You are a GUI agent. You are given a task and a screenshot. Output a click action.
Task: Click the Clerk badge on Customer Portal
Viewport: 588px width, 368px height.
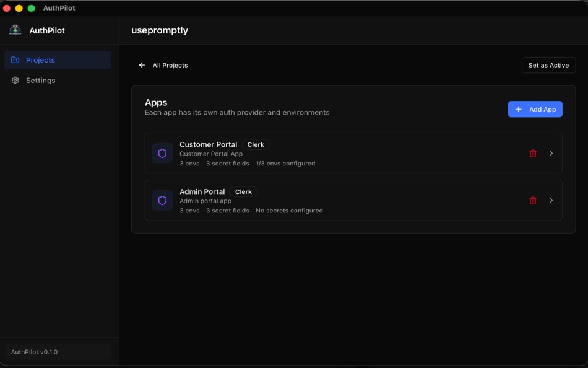point(256,144)
